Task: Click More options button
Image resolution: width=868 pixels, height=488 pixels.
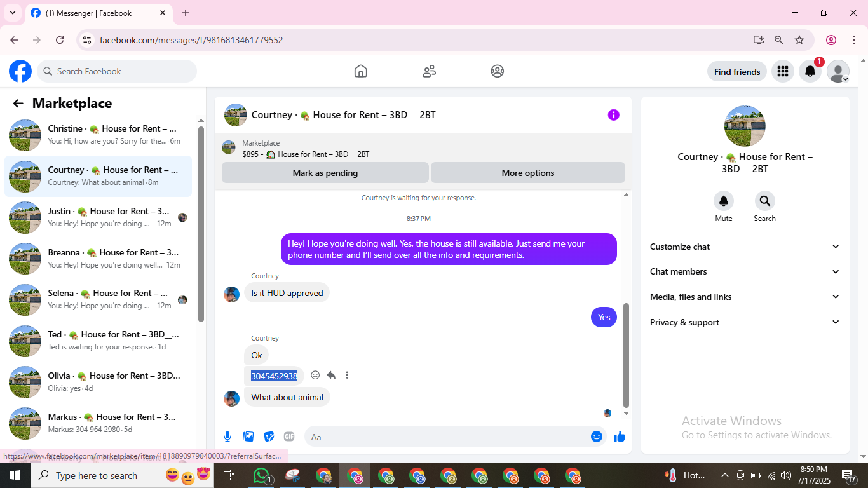Action: click(x=528, y=173)
